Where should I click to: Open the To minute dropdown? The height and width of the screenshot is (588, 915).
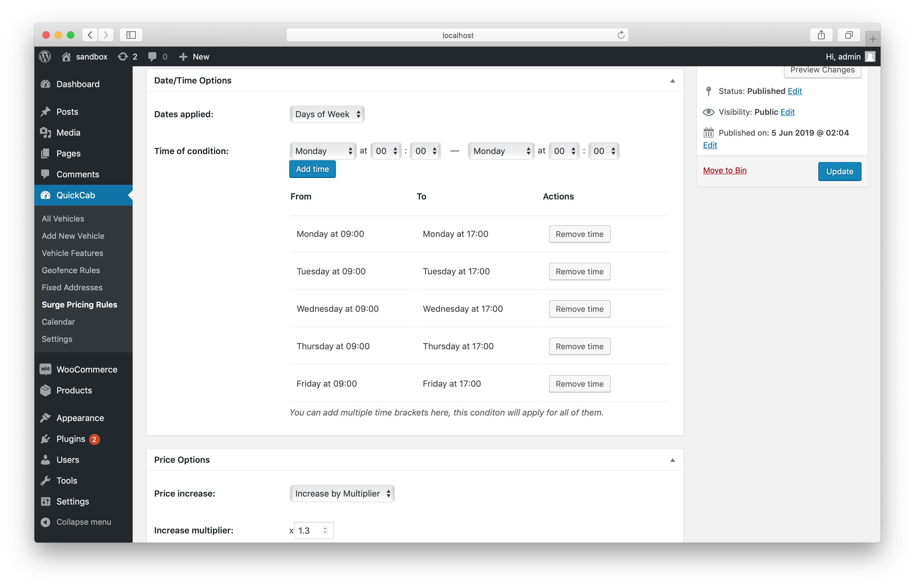[x=604, y=151]
